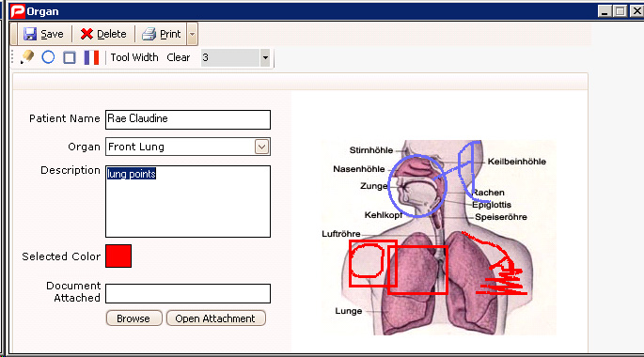Open the color picker stripes icon
Image resolution: width=644 pixels, height=357 pixels.
pyautogui.click(x=91, y=57)
